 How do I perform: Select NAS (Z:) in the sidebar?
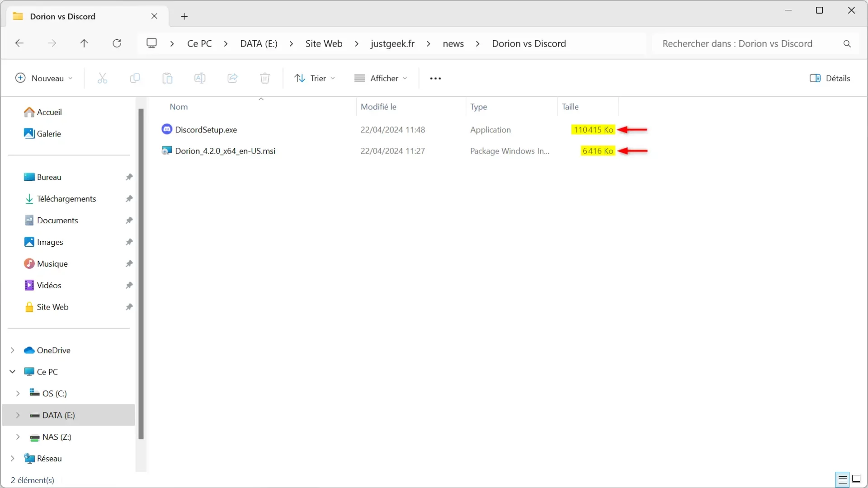[57, 436]
